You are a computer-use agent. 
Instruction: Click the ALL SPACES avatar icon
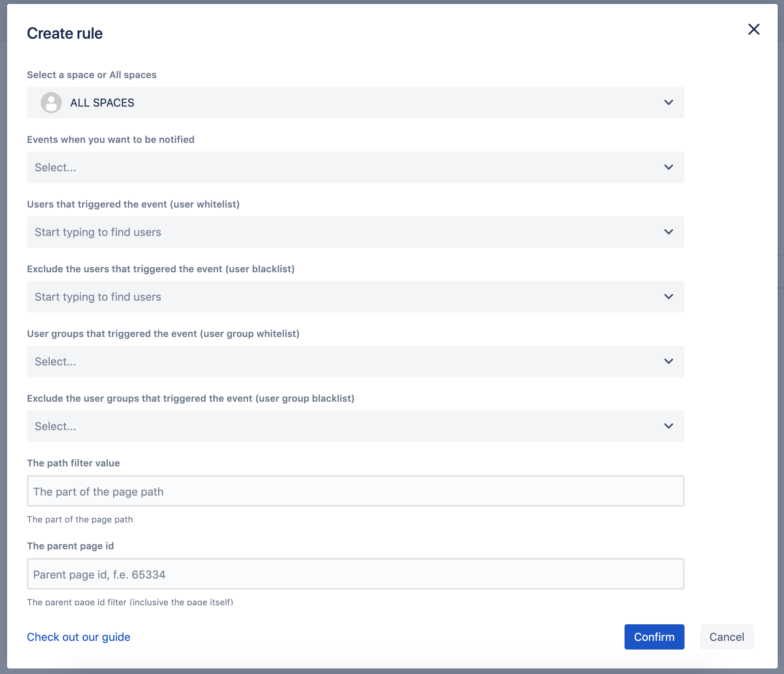[x=51, y=103]
